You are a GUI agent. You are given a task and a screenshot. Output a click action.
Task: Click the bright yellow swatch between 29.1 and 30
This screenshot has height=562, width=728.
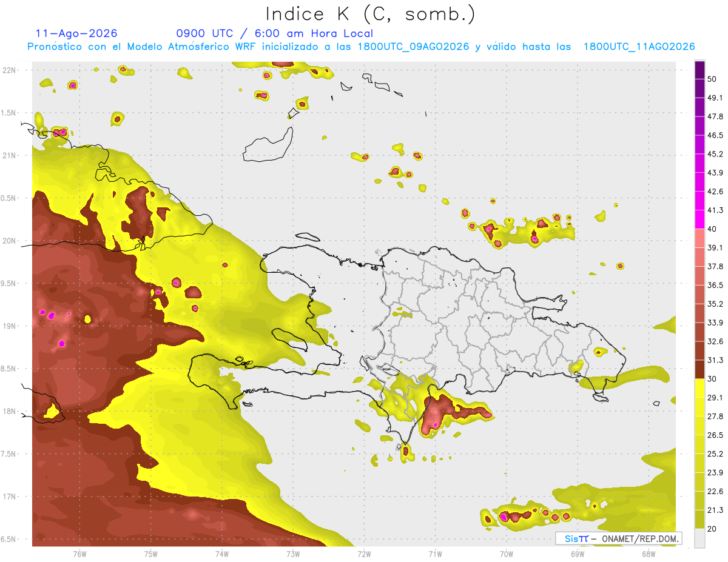coord(699,388)
